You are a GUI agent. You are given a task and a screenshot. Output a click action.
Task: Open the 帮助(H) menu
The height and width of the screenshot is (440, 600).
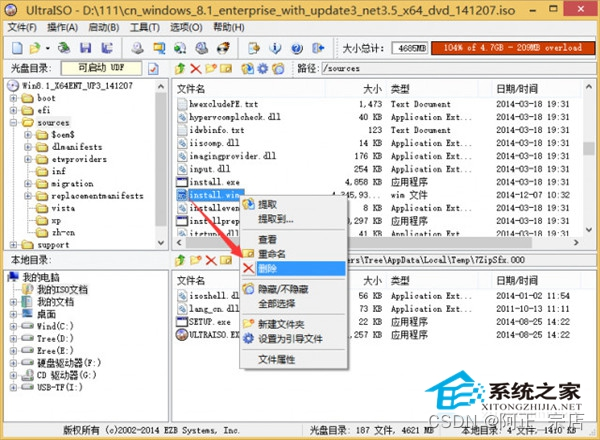point(229,28)
